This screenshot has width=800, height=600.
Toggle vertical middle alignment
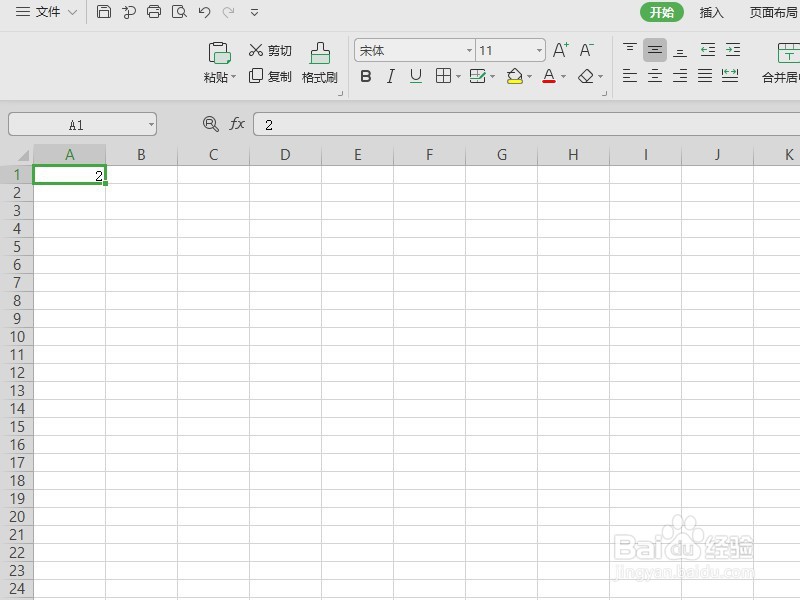coord(655,50)
